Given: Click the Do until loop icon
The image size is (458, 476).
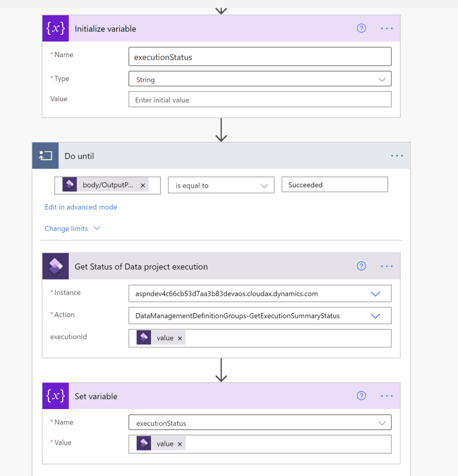Looking at the screenshot, I should [46, 156].
